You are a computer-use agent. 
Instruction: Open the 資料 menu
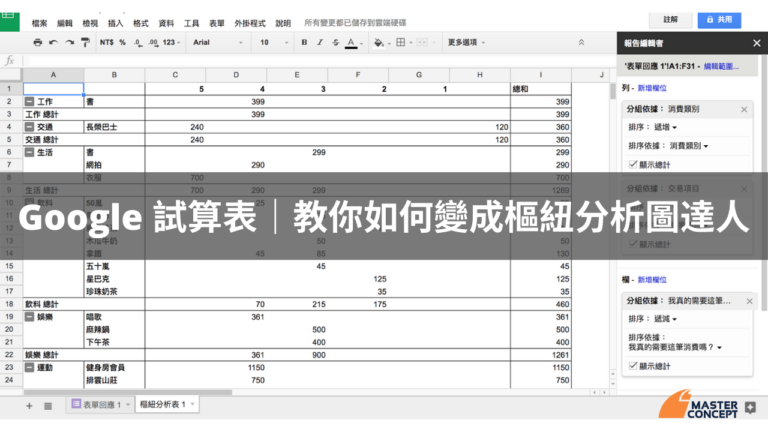[166, 23]
